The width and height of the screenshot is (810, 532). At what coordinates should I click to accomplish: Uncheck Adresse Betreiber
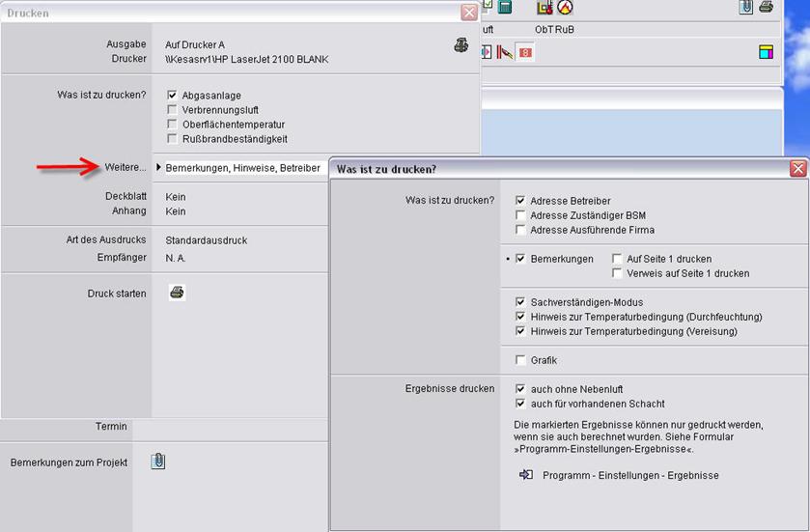(x=520, y=201)
